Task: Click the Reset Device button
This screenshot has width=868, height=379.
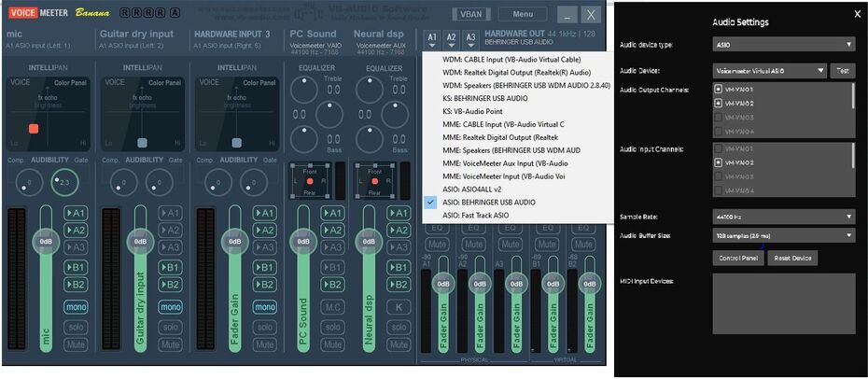Action: click(792, 258)
